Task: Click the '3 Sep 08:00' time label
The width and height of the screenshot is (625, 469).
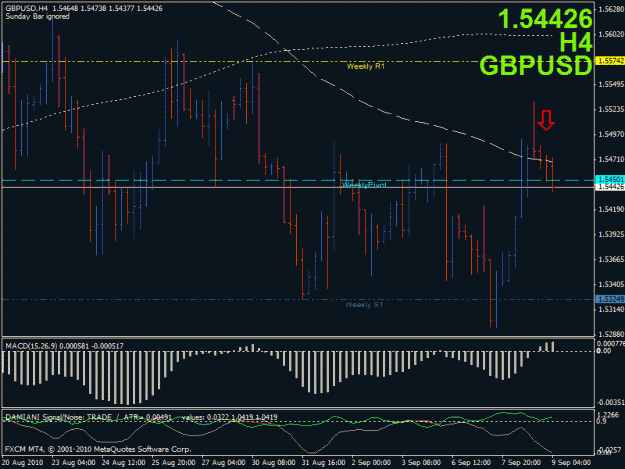Action: (421, 463)
